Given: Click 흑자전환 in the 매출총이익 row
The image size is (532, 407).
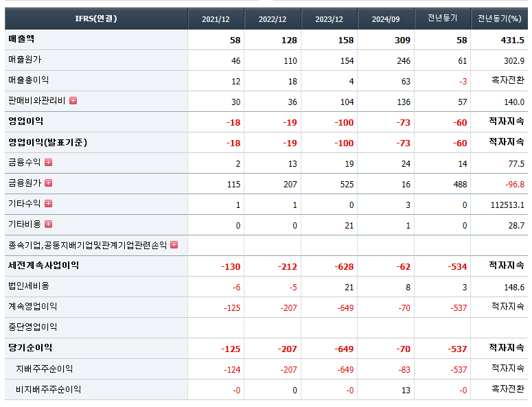Looking at the screenshot, I should point(508,80).
